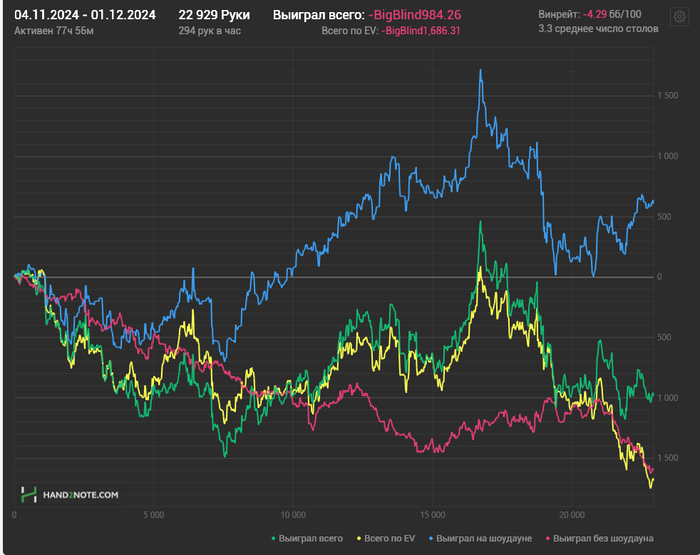The height and width of the screenshot is (555, 700).
Task: Click the EV total value -BigBlind1,686.31
Action: coord(421,31)
